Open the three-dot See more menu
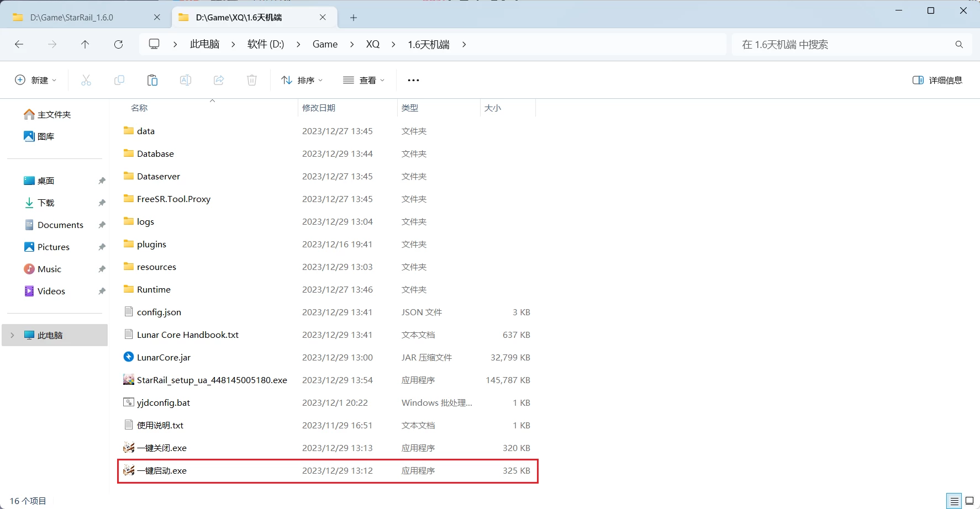Image resolution: width=980 pixels, height=509 pixels. pos(413,81)
